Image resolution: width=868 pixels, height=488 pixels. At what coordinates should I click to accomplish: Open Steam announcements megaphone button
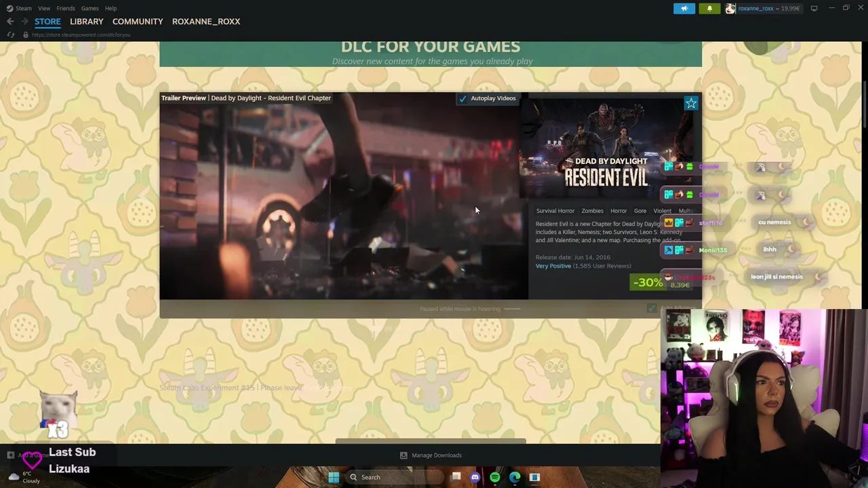(684, 8)
